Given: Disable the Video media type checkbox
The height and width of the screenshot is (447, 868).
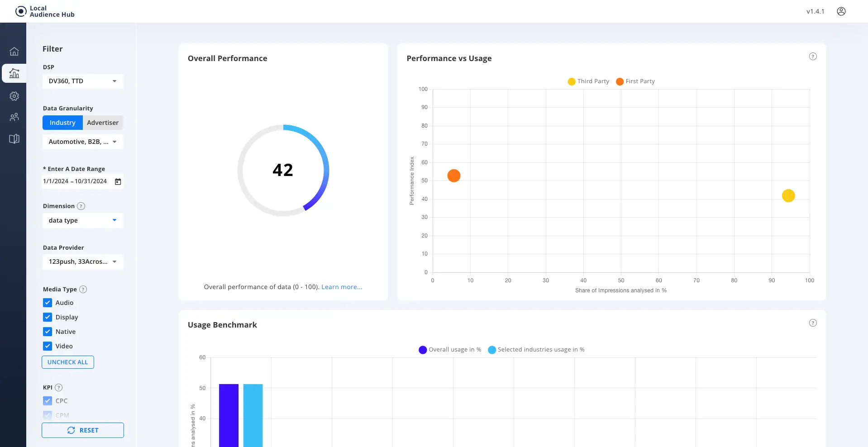Looking at the screenshot, I should [x=48, y=346].
